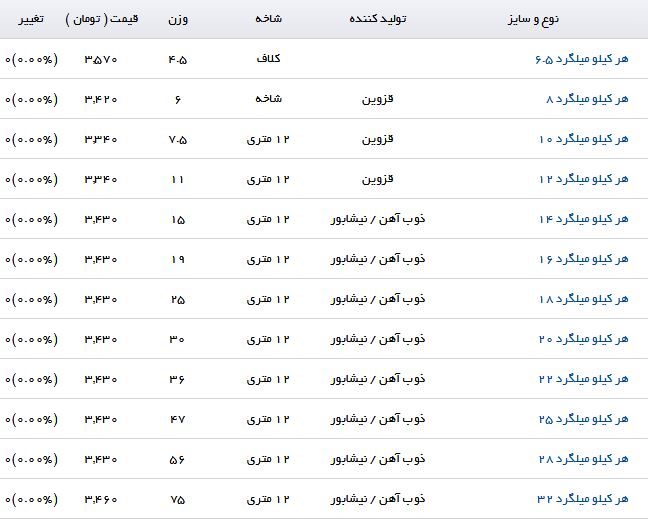The width and height of the screenshot is (648, 519).
Task: Select the قزوین producer in the میلگرد ۱۰ row
Action: (x=377, y=139)
